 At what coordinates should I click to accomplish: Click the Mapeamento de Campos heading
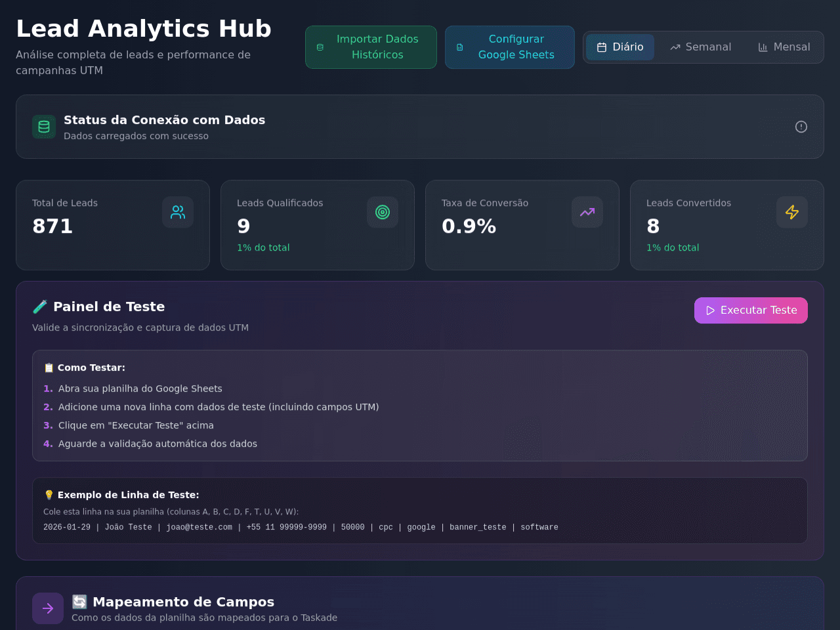183,602
